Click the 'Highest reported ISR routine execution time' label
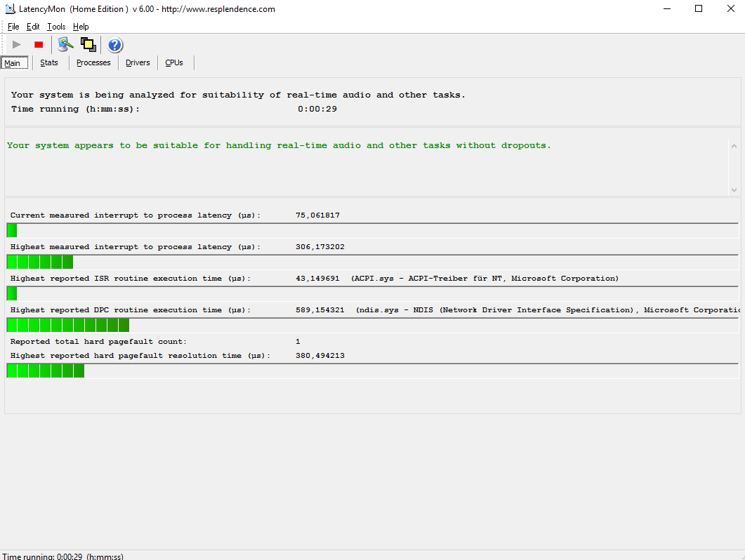 [130, 279]
